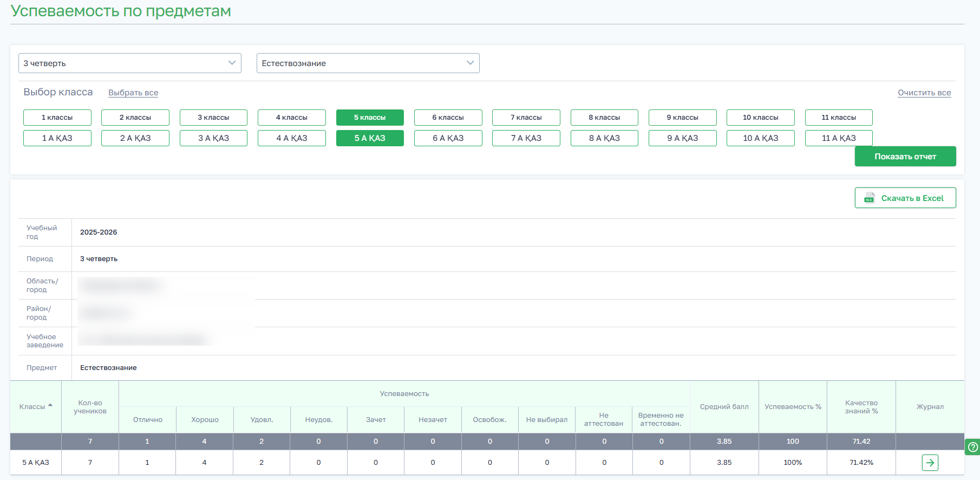This screenshot has height=480, width=980.
Task: Click the Excel file icon
Action: [x=869, y=198]
